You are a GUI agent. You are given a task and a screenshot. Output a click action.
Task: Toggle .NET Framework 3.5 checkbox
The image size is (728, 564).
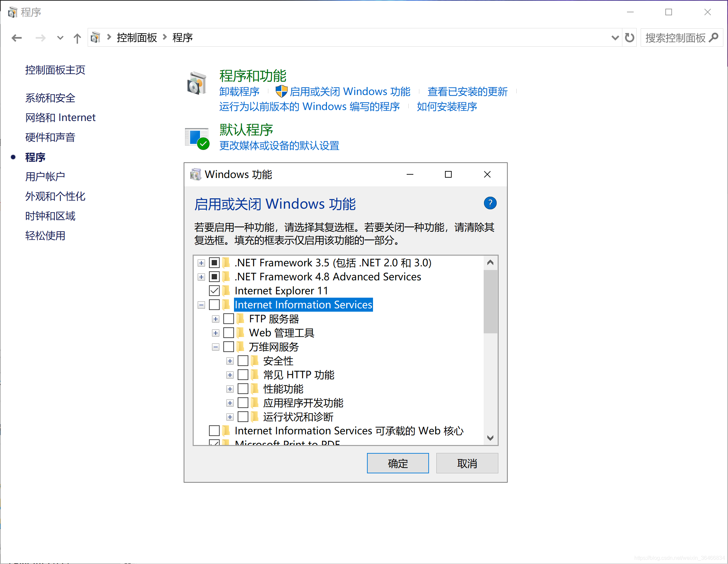tap(214, 263)
